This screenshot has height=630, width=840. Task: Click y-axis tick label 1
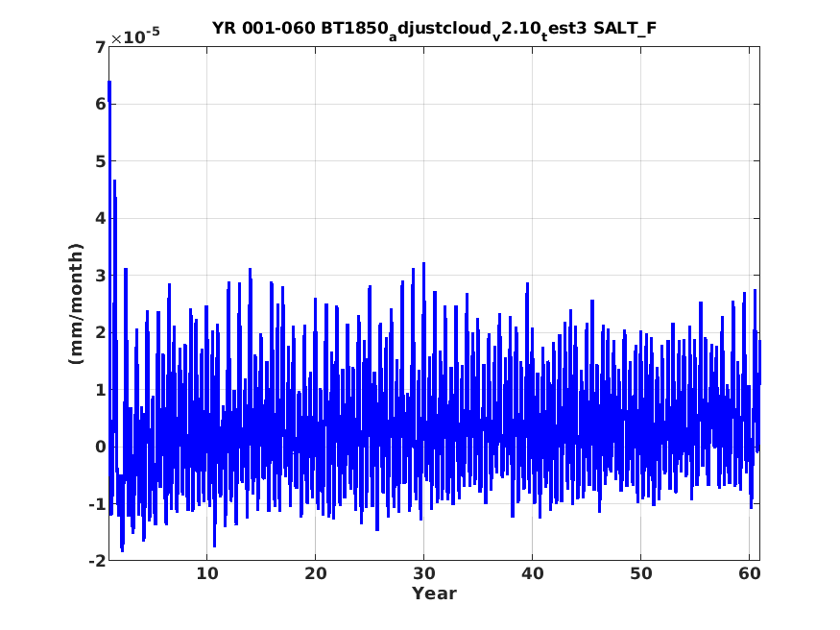point(101,390)
